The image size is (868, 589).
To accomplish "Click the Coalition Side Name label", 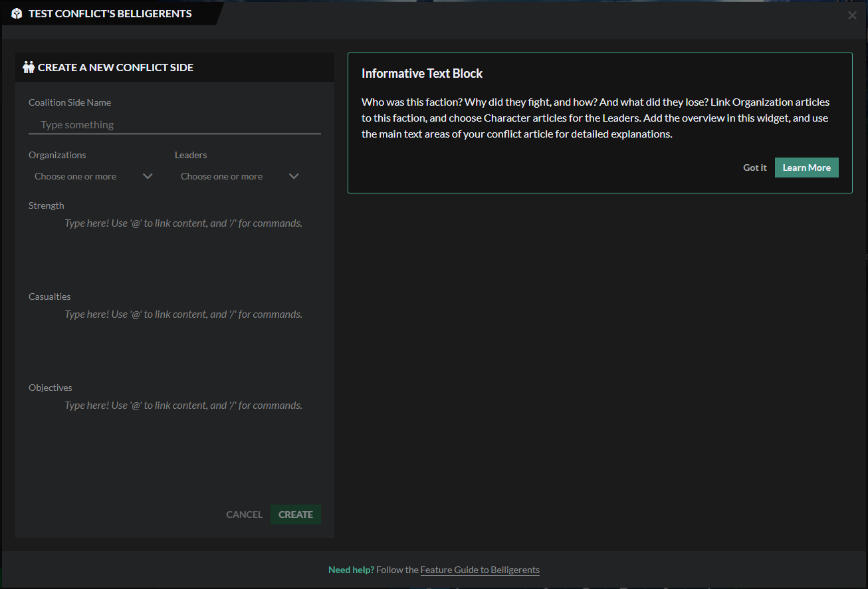I will point(70,102).
